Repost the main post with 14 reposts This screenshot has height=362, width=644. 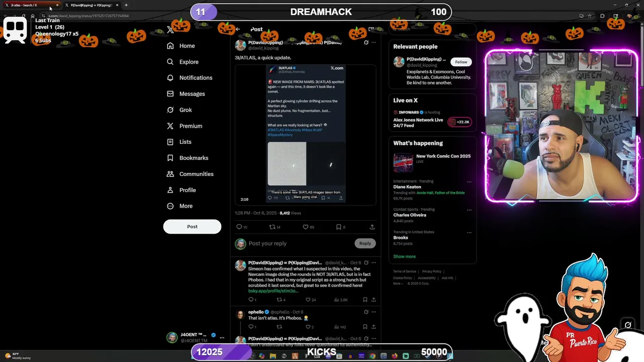pyautogui.click(x=272, y=227)
